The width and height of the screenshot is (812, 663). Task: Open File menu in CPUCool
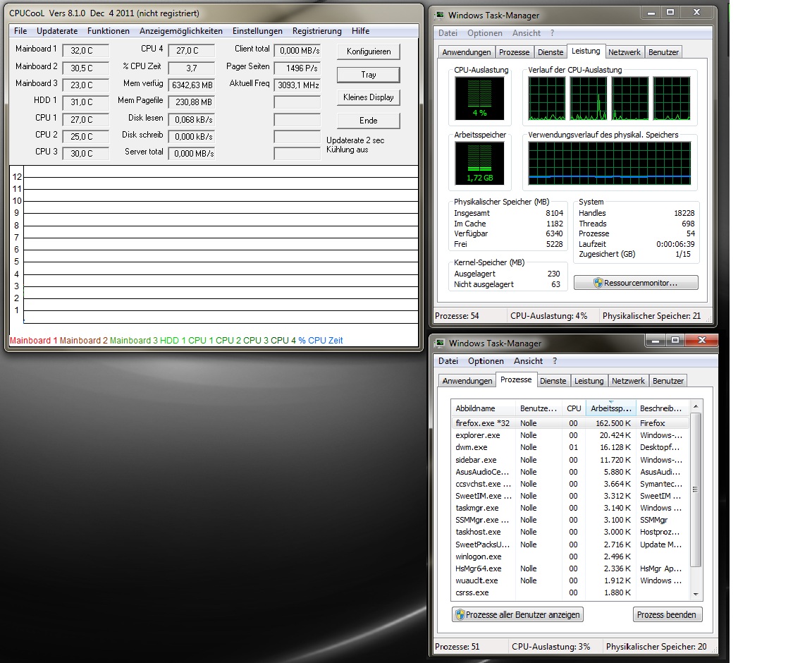(x=20, y=31)
